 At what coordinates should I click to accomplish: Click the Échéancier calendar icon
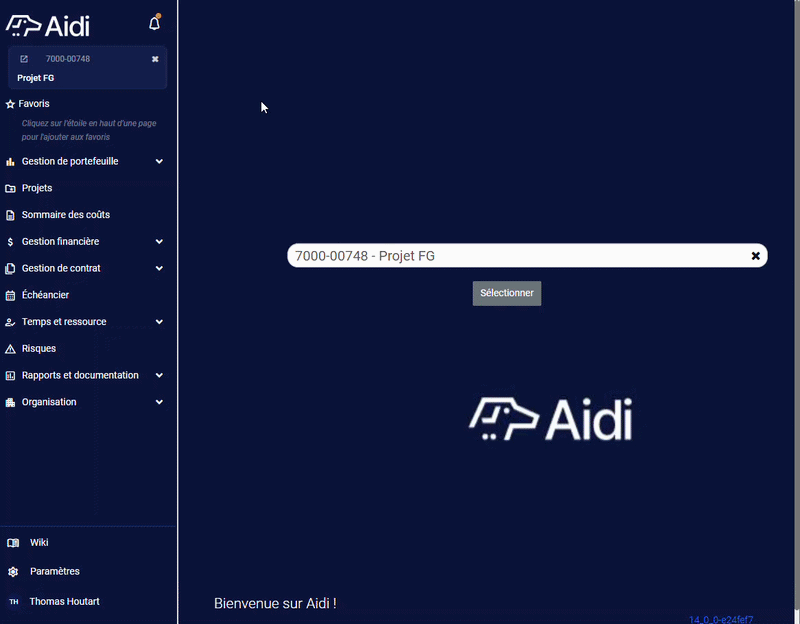pyautogui.click(x=10, y=295)
